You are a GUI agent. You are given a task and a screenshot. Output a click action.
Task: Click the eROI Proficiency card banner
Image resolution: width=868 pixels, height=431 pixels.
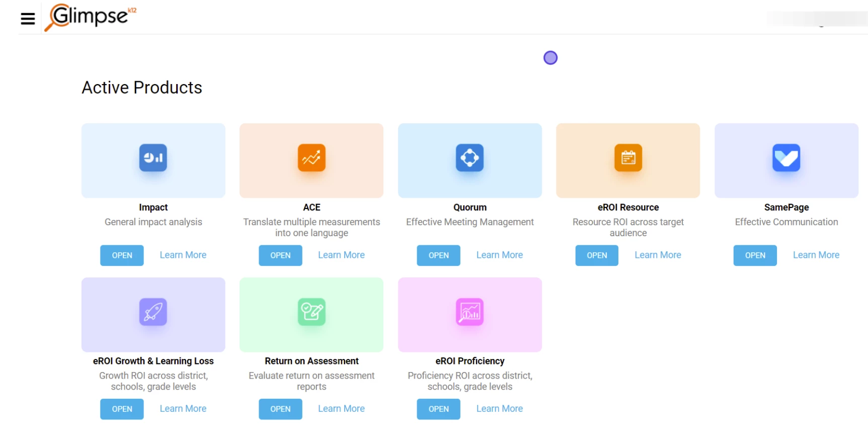coord(469,315)
